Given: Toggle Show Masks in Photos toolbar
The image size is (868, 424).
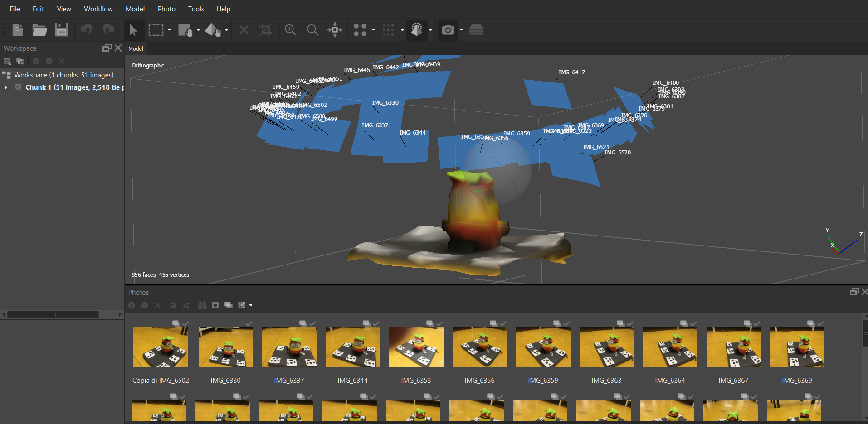Looking at the screenshot, I should (x=215, y=305).
